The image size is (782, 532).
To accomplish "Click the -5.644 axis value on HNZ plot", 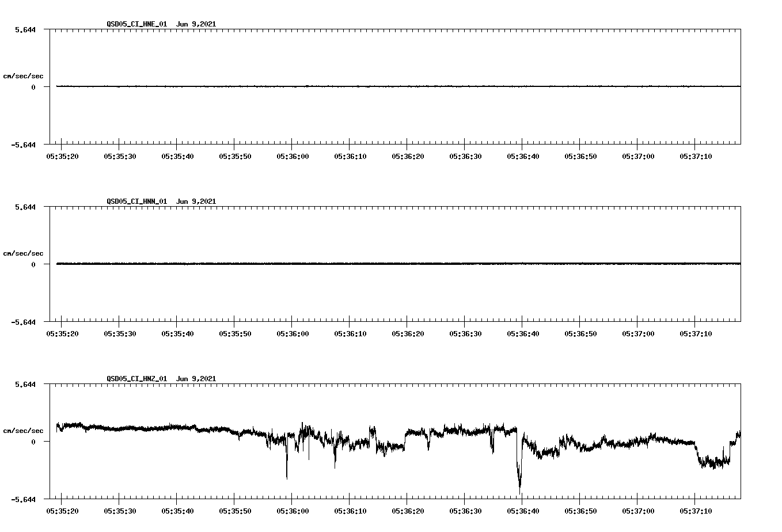I will click(23, 500).
